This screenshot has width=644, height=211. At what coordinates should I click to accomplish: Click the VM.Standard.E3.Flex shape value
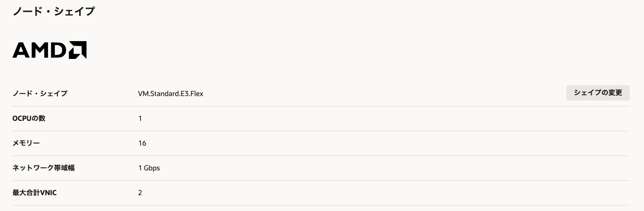[x=171, y=94]
